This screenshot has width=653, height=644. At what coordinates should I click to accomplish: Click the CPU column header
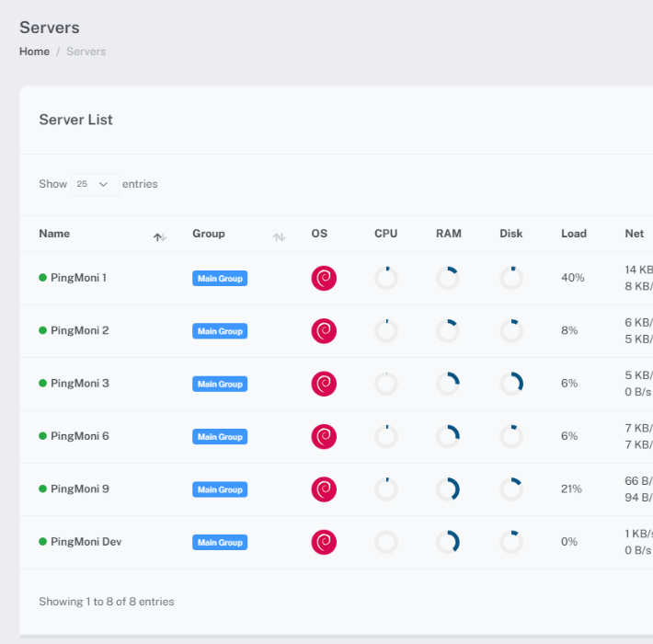pyautogui.click(x=386, y=234)
